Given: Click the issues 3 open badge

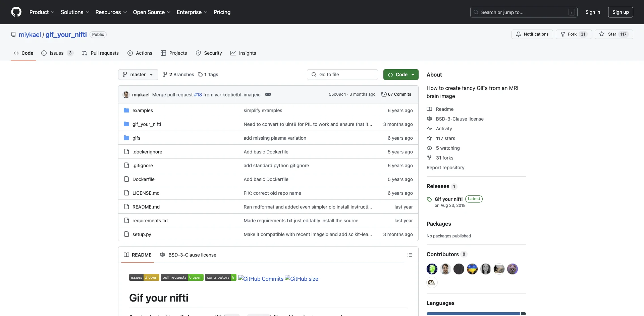Looking at the screenshot, I should (144, 277).
